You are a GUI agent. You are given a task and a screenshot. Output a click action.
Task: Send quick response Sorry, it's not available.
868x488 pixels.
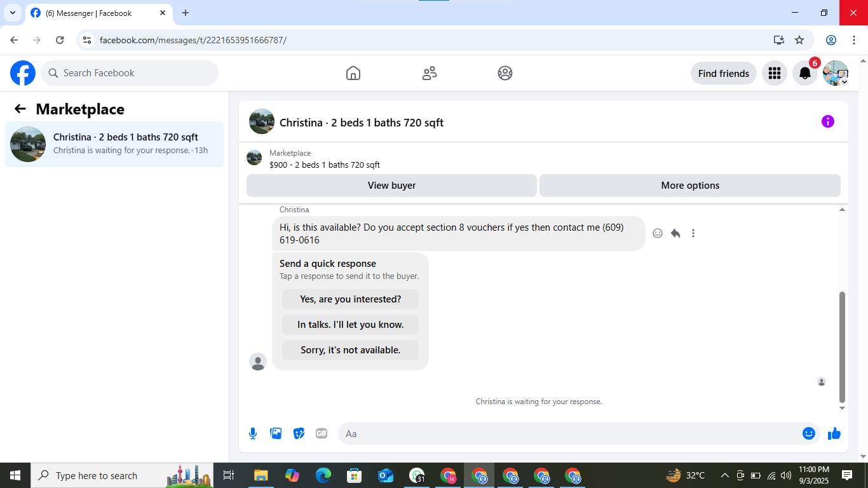tap(351, 350)
